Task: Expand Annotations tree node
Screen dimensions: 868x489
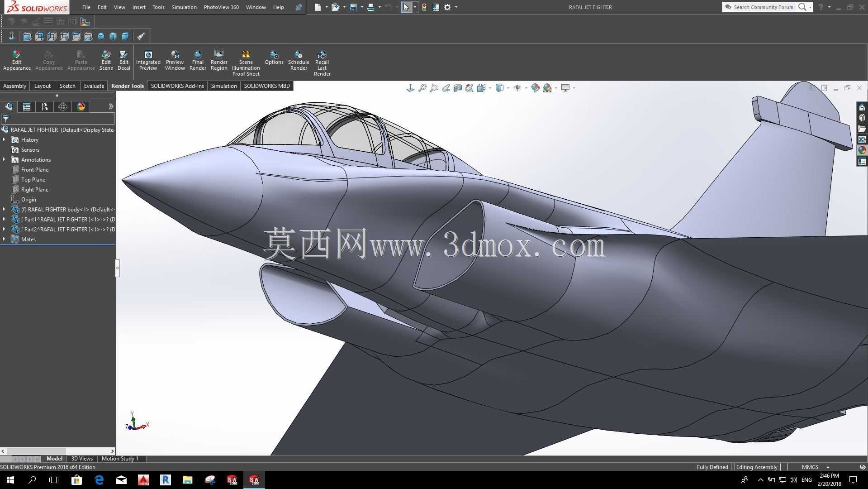Action: coord(4,160)
